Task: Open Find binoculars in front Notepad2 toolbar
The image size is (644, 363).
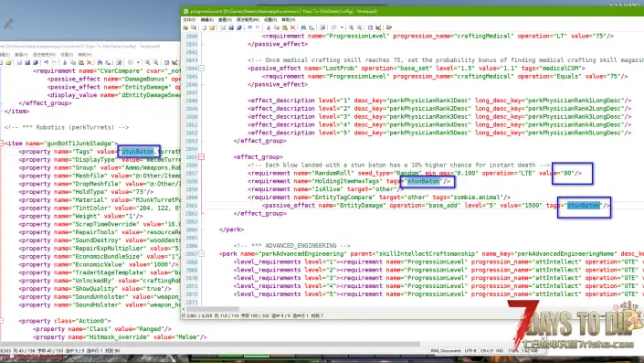Action: pyautogui.click(x=303, y=27)
